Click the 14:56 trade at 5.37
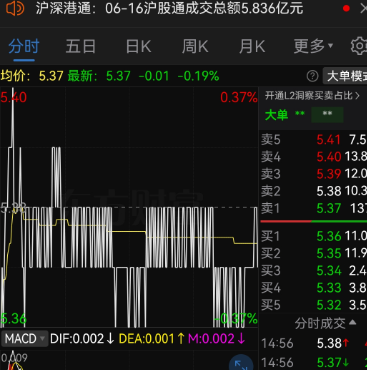This screenshot has width=367, height=370. (x=313, y=362)
